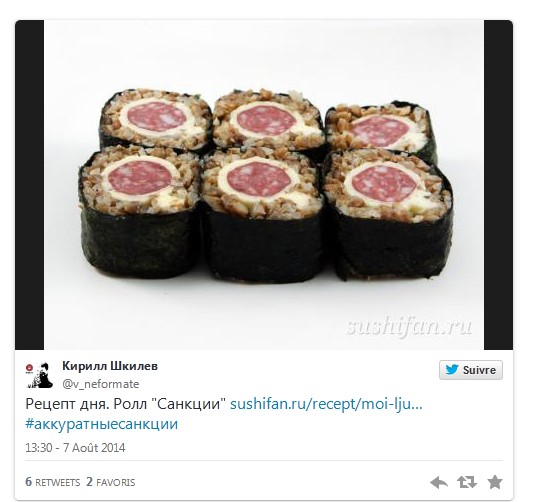Click the left black bar of the image
538x502 pixels.
click(29, 185)
